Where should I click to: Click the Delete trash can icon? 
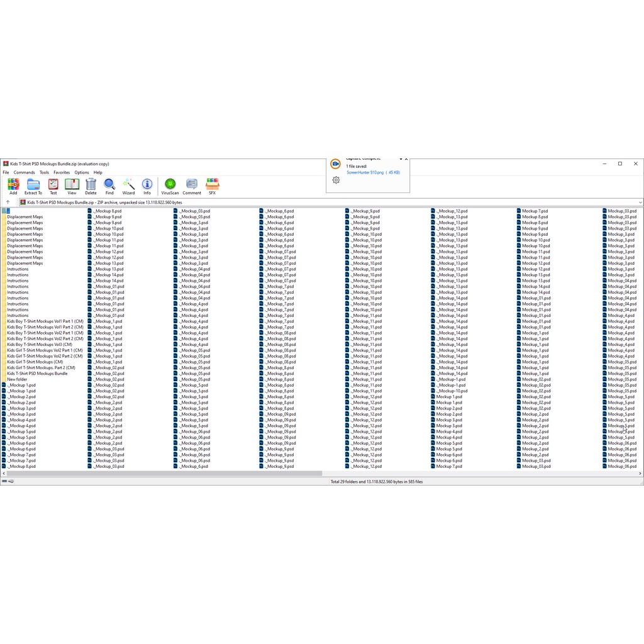click(x=91, y=186)
